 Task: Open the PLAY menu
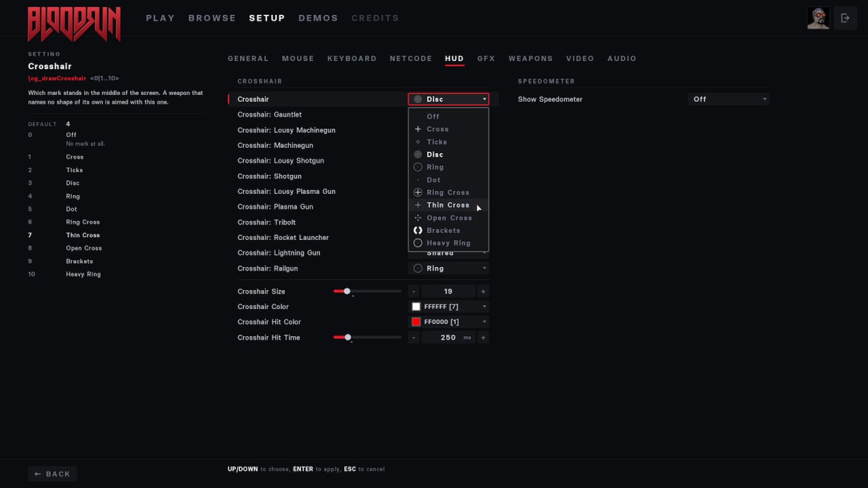[x=160, y=18]
